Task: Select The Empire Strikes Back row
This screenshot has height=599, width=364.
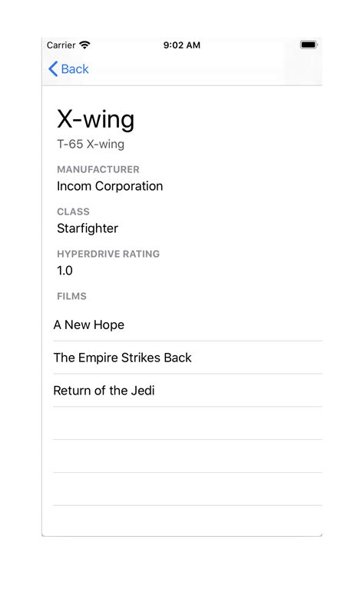Action: click(x=182, y=358)
